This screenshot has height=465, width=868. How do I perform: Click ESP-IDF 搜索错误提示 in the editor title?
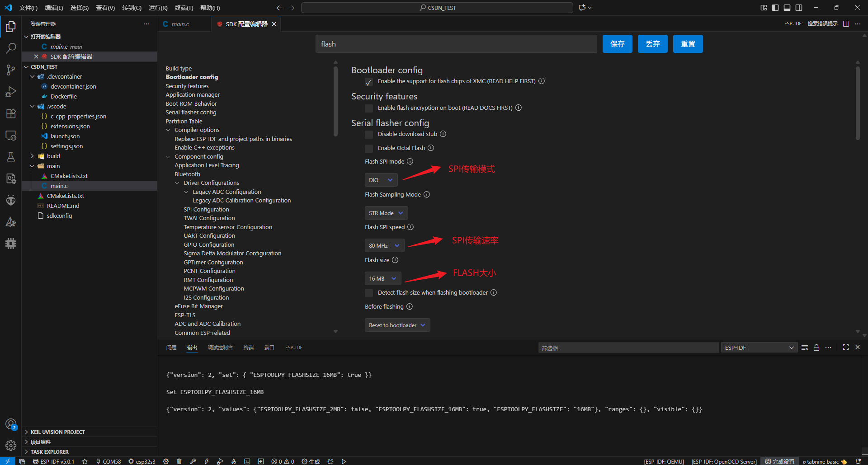(811, 23)
